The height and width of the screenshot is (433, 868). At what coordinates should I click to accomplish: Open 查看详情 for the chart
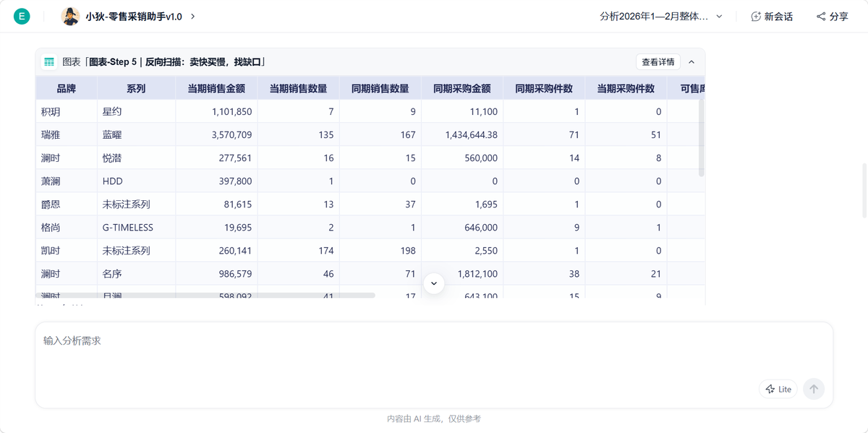click(x=658, y=62)
